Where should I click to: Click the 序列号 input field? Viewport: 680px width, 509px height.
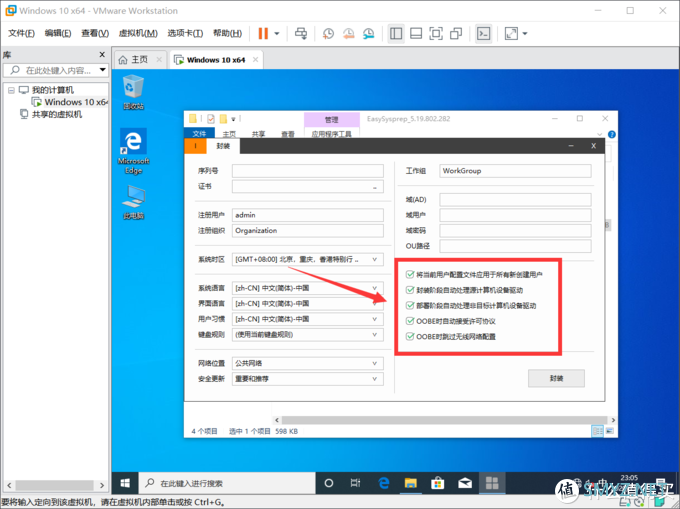point(307,171)
